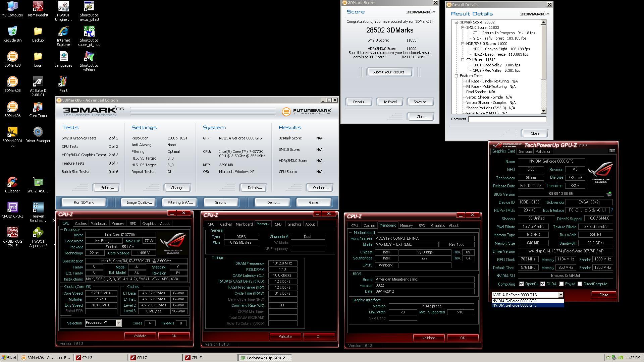The image size is (644, 362).
Task: Open SPD tab in the Memory CPU-Z window
Action: (x=278, y=224)
